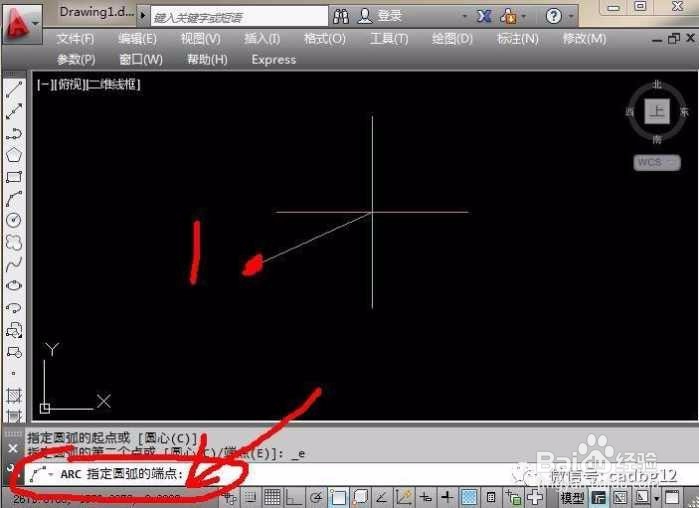699x508 pixels.
Task: Click the 上 face of ViewCube
Action: pyautogui.click(x=657, y=111)
